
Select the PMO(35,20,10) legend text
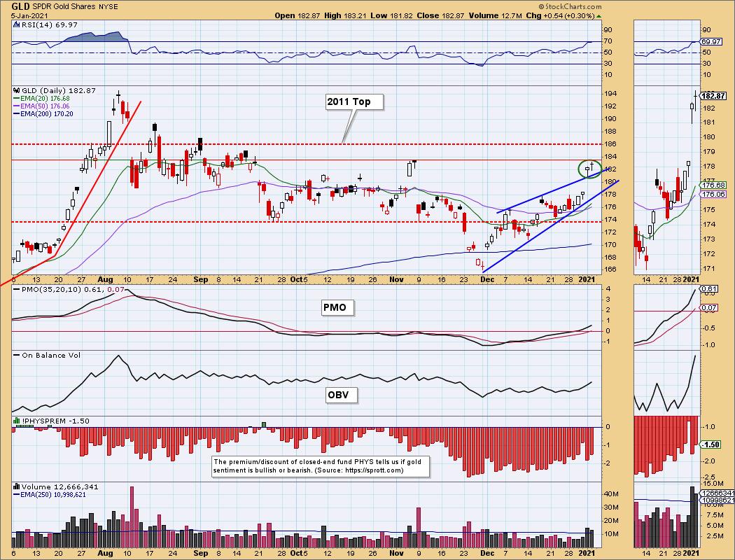73,290
